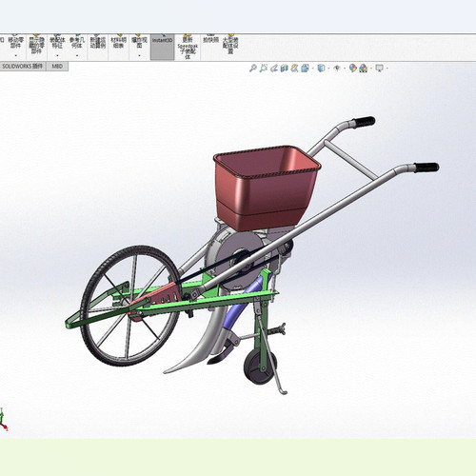Click Dynamic Annotation Views icon
The height and width of the screenshot is (476, 476).
click(x=294, y=69)
